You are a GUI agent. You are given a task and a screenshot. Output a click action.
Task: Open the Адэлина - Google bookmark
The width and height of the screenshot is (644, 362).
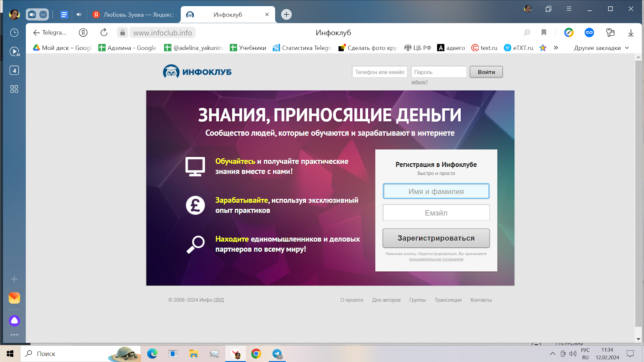point(128,48)
